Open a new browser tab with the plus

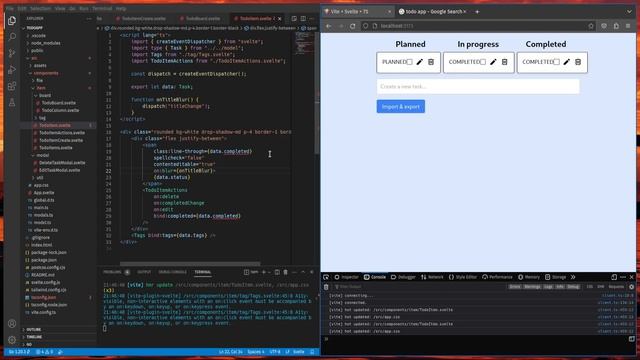[477, 11]
